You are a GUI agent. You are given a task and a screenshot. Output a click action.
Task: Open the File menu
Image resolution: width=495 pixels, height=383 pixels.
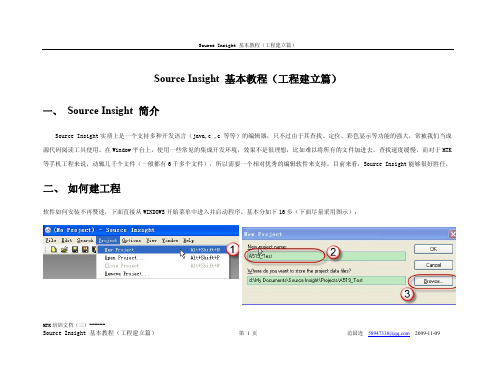tap(51, 240)
